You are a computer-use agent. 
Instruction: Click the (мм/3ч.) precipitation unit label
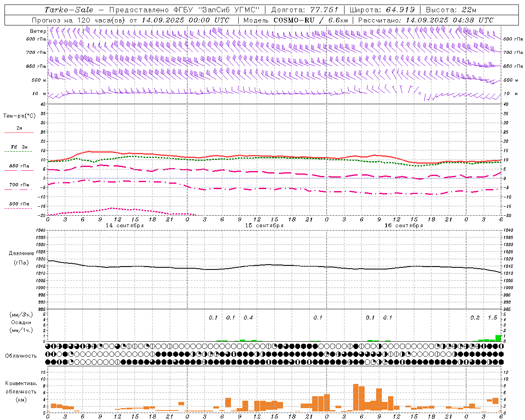[x=21, y=315]
